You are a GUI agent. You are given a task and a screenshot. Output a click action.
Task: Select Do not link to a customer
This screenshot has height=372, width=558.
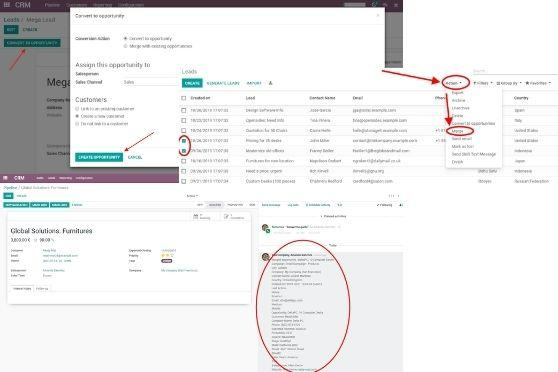coord(77,124)
